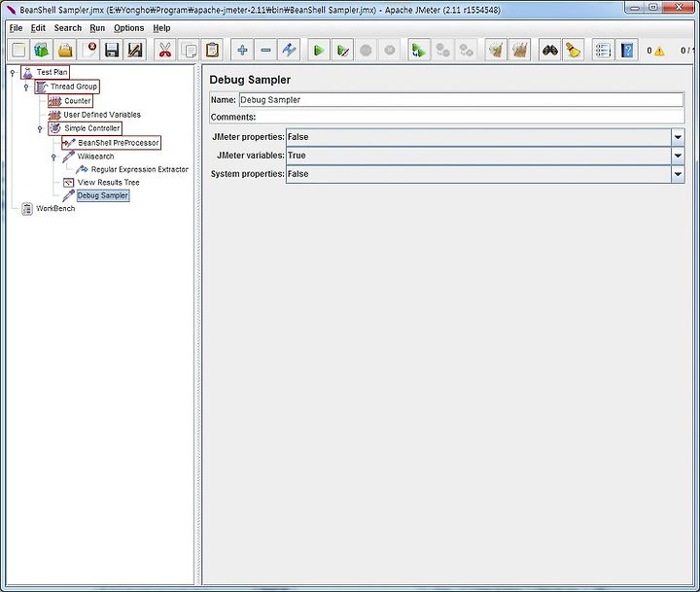Select Simple Controller in tree
700x592 pixels.
point(85,128)
